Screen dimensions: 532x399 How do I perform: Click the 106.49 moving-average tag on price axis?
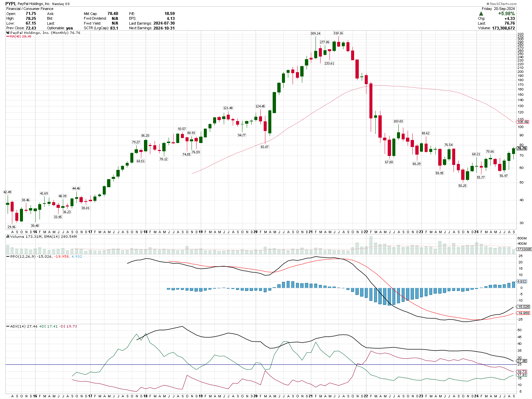(523, 122)
